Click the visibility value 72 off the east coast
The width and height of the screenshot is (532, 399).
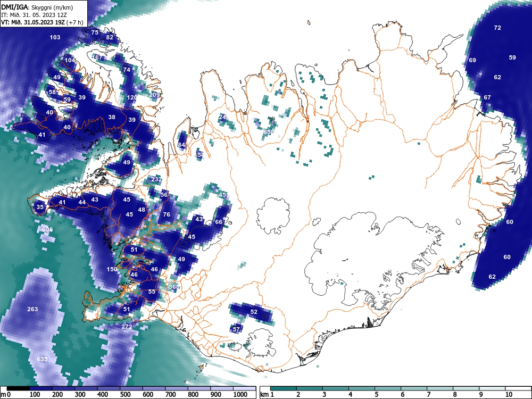pos(497,28)
